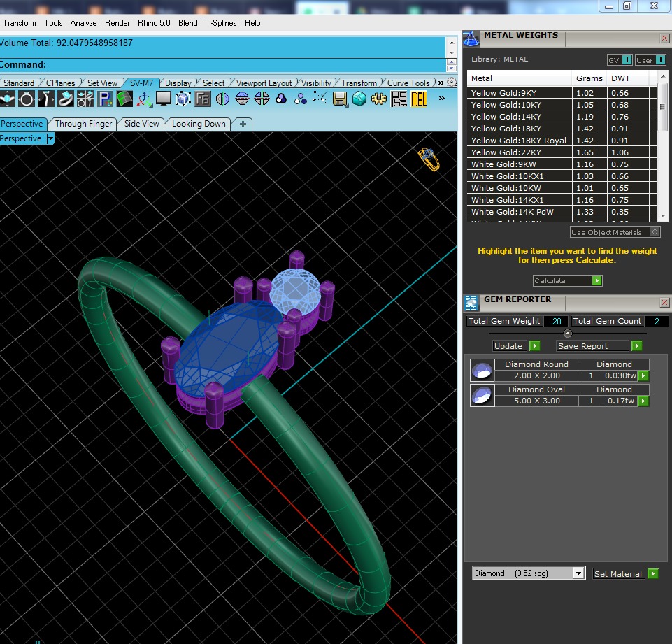This screenshot has height=644, width=672.
Task: Expand the Diamond Round 0.030tw row arrow
Action: (643, 375)
